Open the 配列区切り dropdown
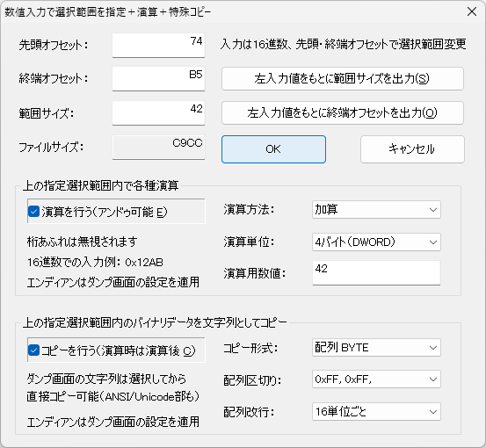Image resolution: width=486 pixels, height=448 pixels. click(x=376, y=379)
